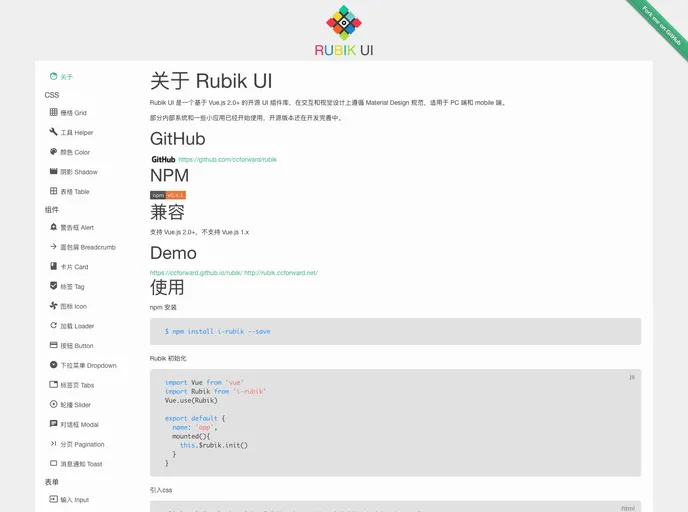
Task: Click the 关于 Rubik UI heading
Action: [211, 81]
